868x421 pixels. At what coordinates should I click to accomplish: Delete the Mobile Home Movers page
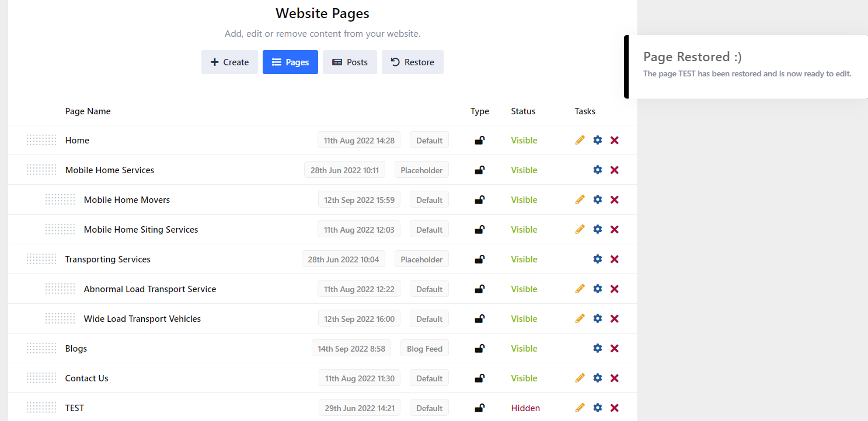click(614, 199)
